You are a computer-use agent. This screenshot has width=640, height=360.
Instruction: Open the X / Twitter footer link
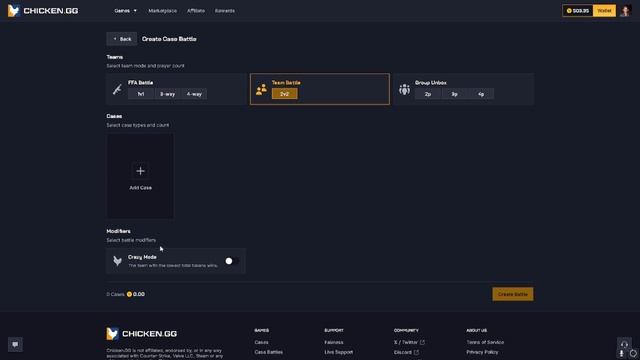(x=406, y=342)
